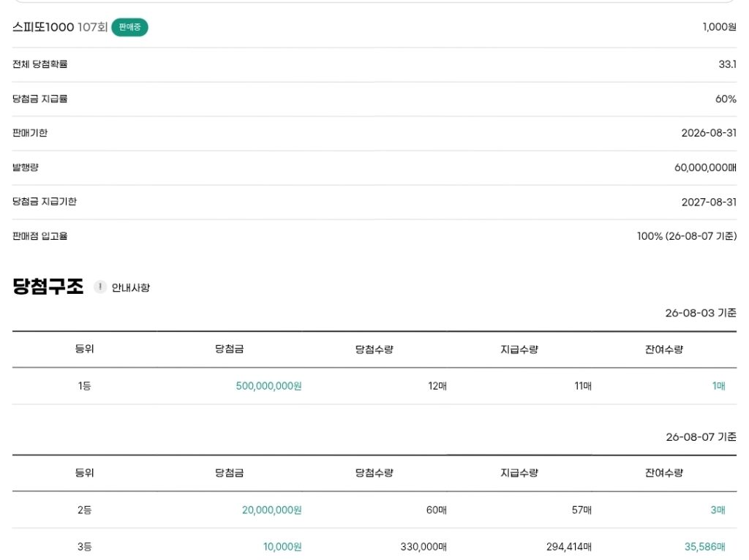Screen dimensions: 749x560
Task: Click the 판매기한 row value 2026-08-31
Action: coord(709,133)
